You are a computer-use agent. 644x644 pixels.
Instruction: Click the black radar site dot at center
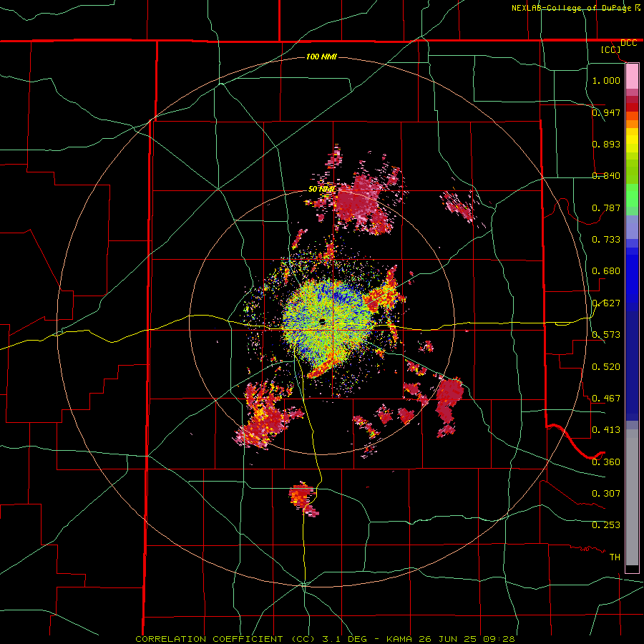tap(322, 321)
